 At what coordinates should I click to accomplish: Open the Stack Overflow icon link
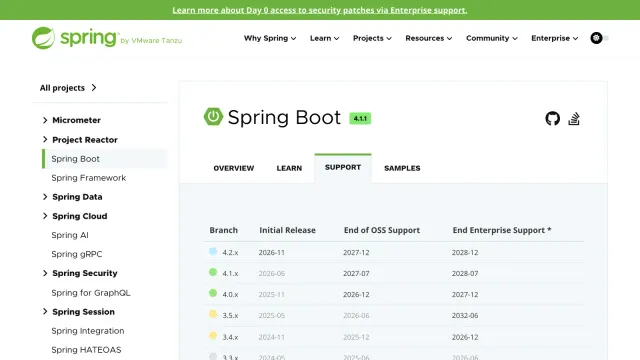[x=574, y=119]
